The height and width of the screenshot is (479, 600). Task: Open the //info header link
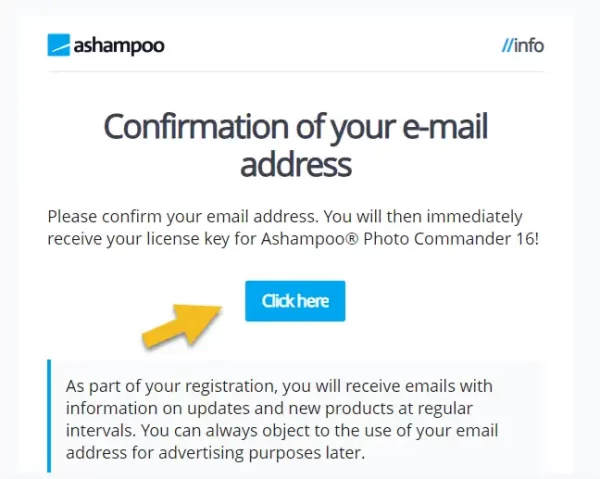[523, 46]
